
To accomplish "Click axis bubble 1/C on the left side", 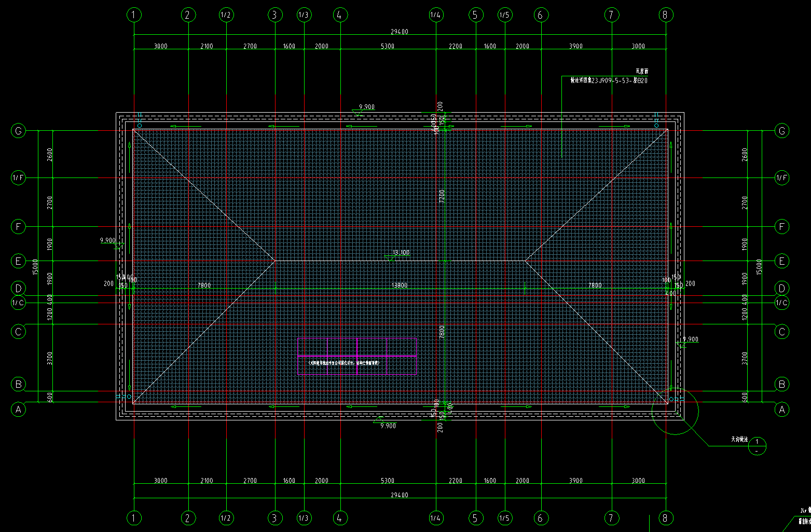I will point(18,303).
